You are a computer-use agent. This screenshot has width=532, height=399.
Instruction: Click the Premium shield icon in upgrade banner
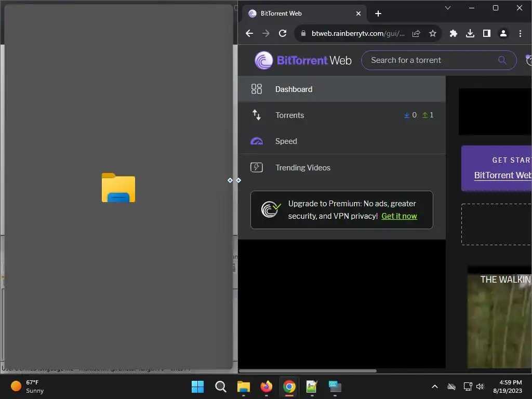coord(270,209)
